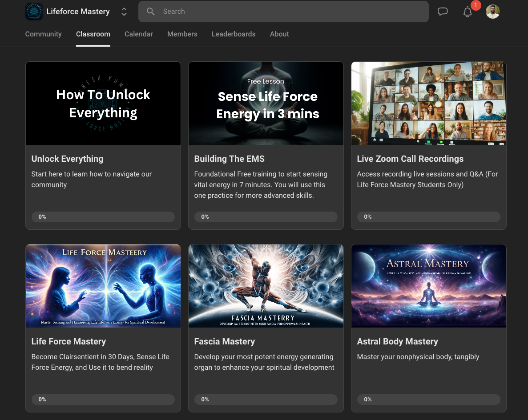This screenshot has height=420, width=528.
Task: Open the Fascia Mastery course title
Action: (225, 341)
